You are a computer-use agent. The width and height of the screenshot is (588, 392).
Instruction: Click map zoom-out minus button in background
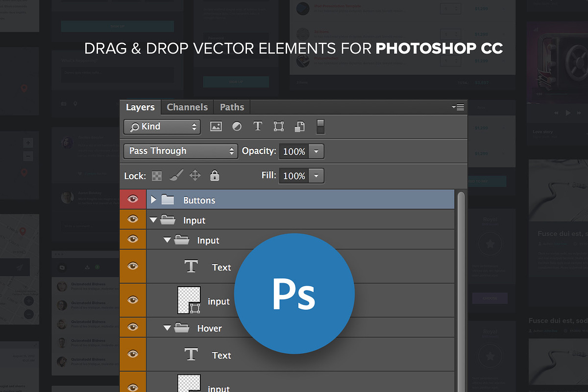coord(28,156)
